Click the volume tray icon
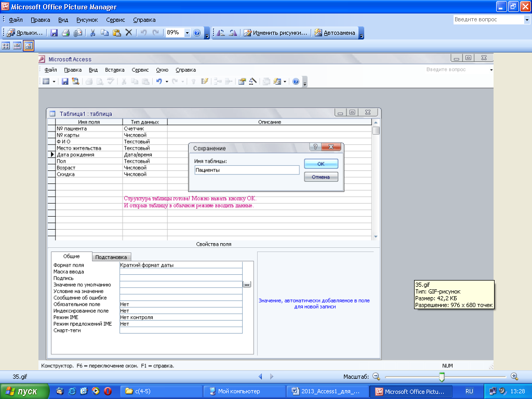 (x=502, y=391)
